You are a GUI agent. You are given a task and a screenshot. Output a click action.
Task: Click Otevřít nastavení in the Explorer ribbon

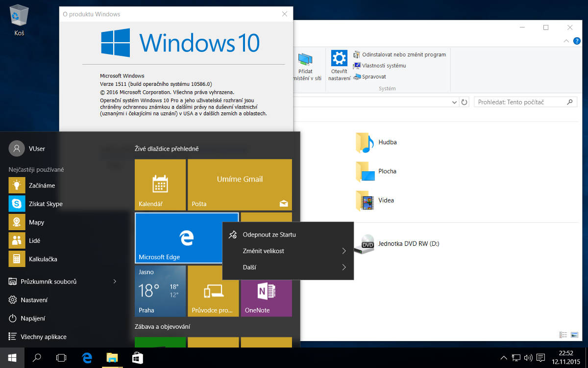click(x=339, y=65)
